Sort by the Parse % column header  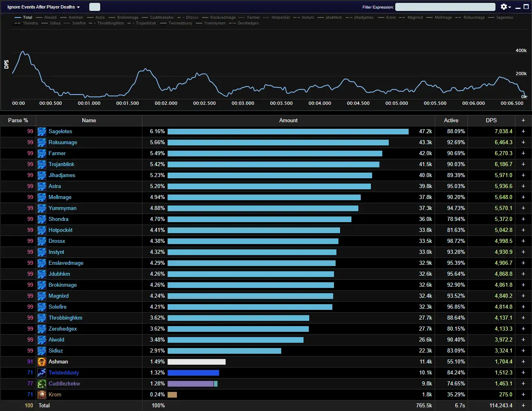pos(18,121)
